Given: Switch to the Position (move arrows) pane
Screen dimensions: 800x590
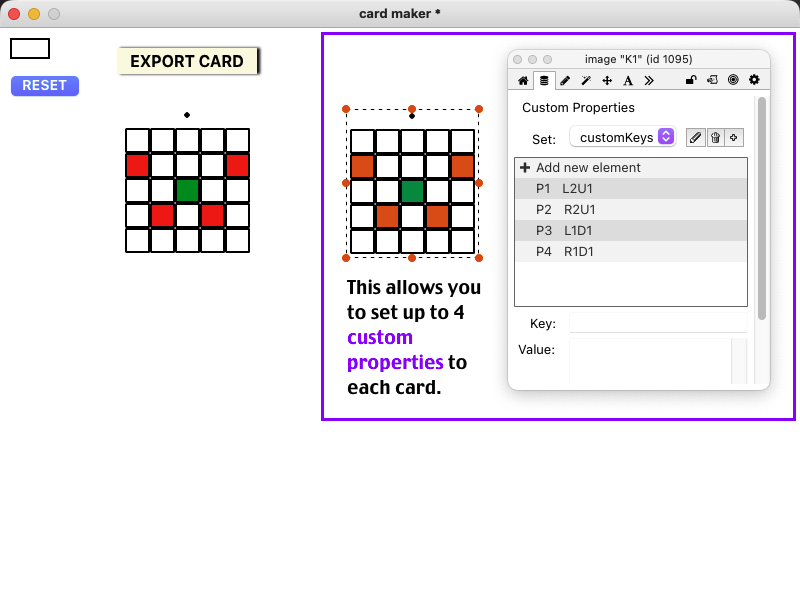Looking at the screenshot, I should 607,80.
